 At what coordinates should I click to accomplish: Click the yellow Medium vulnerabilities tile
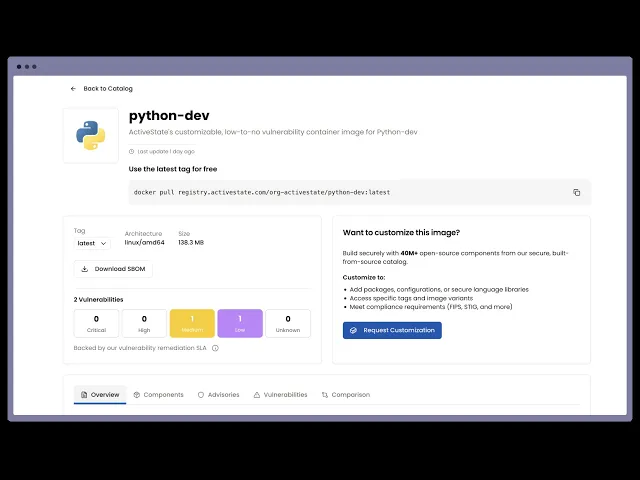192,323
